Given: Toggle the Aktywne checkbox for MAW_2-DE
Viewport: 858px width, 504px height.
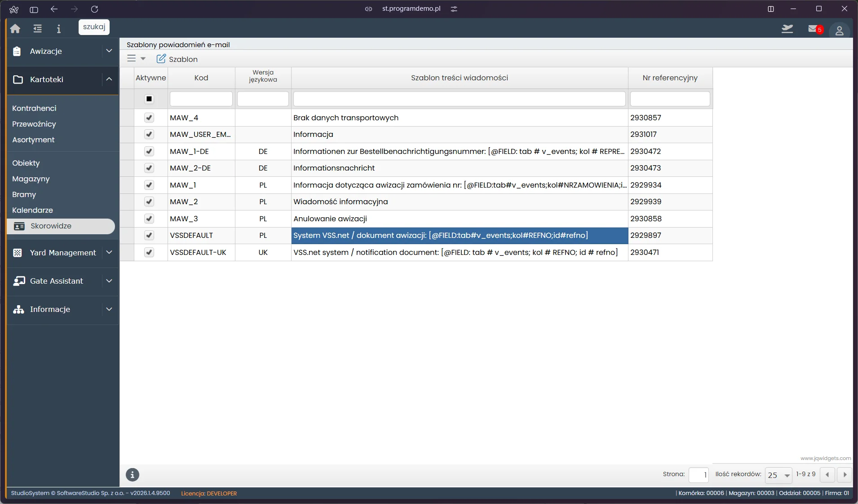Looking at the screenshot, I should (149, 168).
